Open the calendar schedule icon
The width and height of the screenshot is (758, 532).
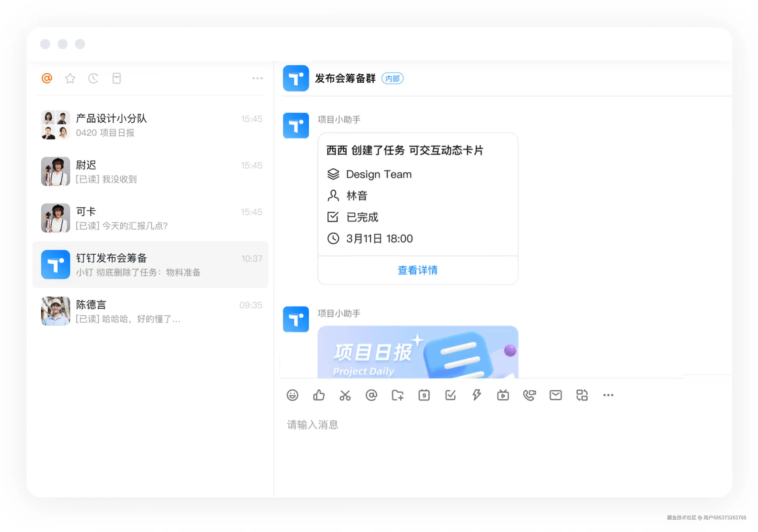coord(424,395)
